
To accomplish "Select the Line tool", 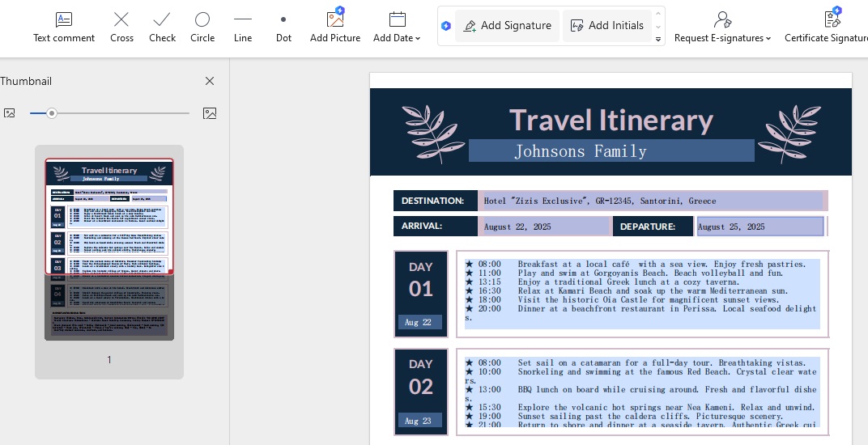I will pos(242,28).
